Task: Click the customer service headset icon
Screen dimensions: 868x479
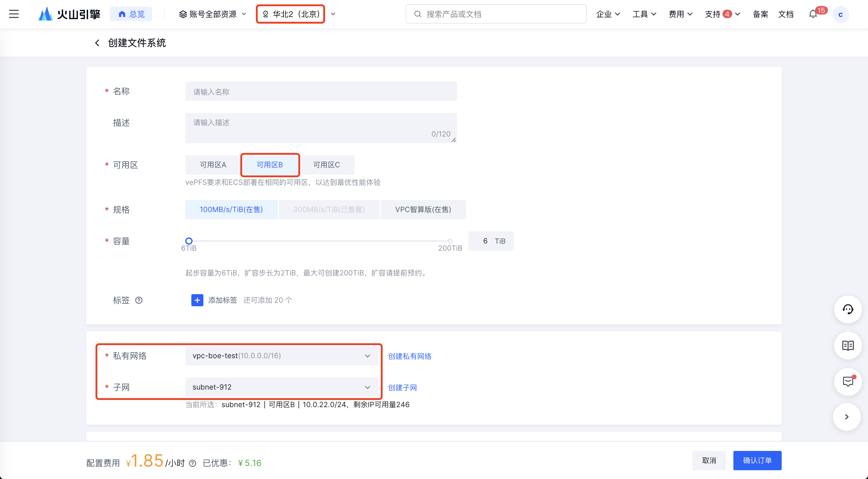Action: (847, 309)
